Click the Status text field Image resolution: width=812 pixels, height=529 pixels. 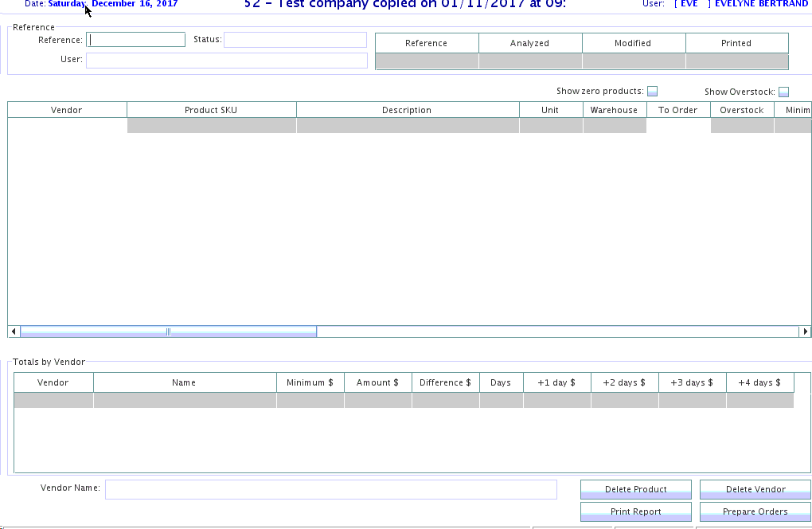tap(295, 40)
